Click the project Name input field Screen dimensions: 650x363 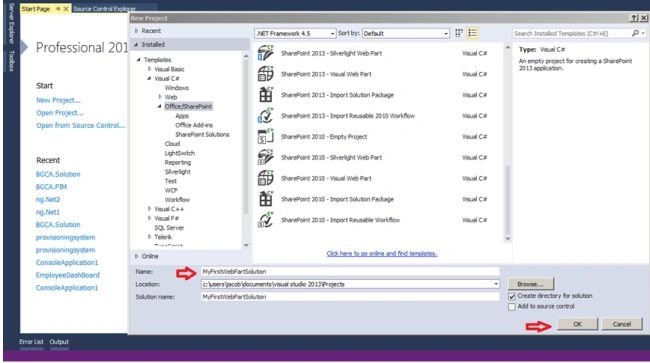tap(350, 271)
